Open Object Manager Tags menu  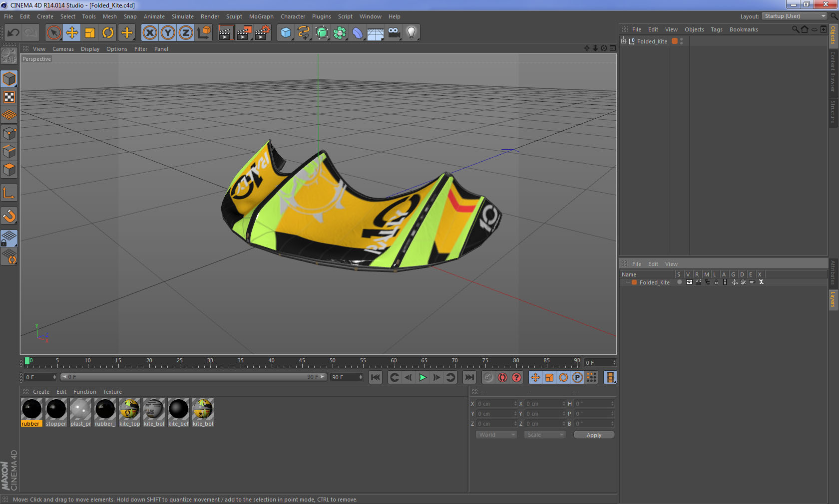coord(717,29)
